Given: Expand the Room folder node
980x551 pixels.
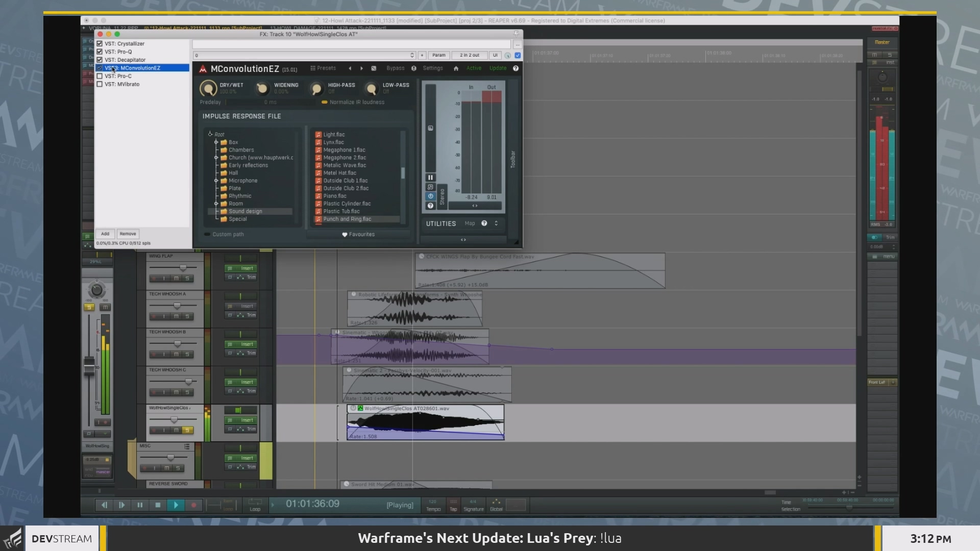Looking at the screenshot, I should (216, 204).
